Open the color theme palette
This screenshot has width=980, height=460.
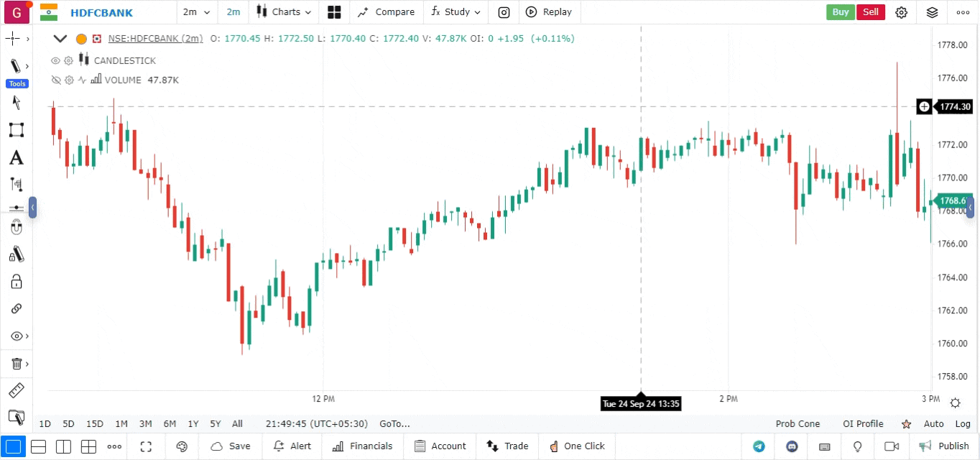182,446
